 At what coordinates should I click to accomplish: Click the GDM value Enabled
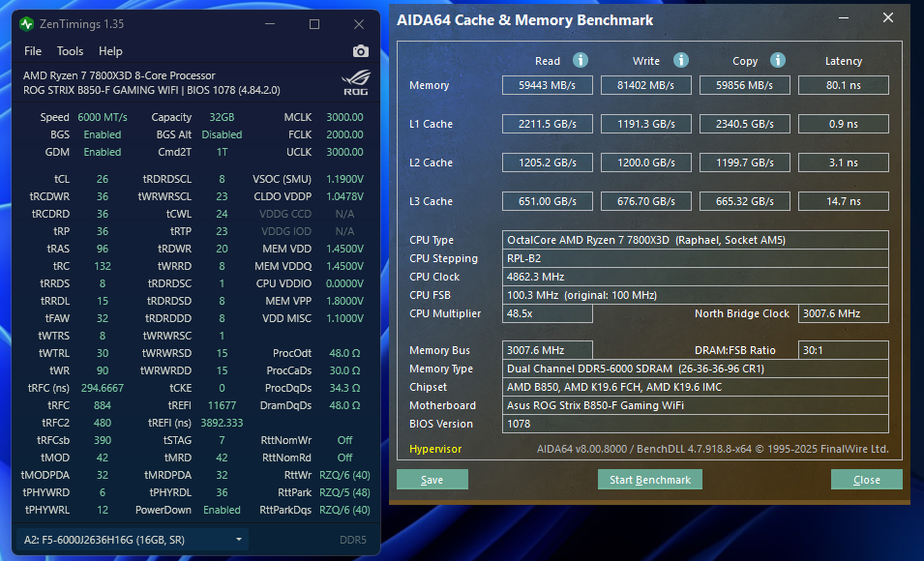(103, 152)
